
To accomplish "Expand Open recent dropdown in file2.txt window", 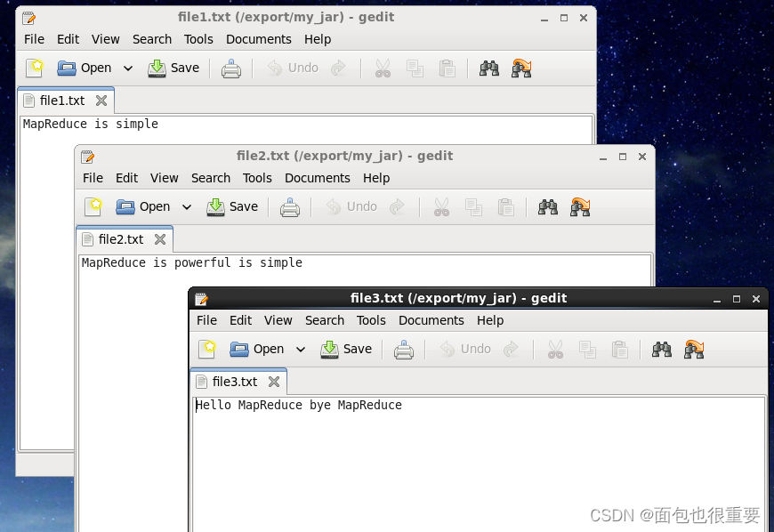I will tap(187, 206).
